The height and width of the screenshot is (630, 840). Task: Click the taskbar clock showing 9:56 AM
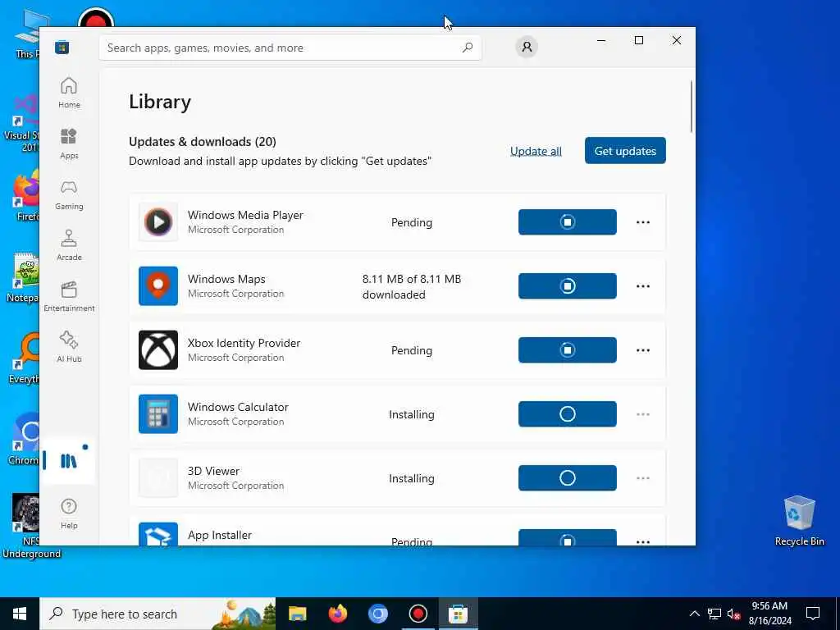click(x=769, y=614)
